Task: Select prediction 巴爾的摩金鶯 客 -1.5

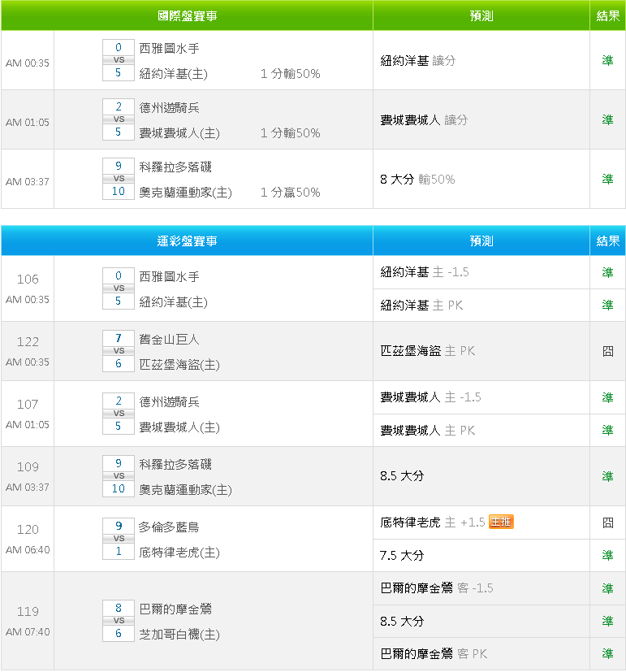Action: click(x=437, y=588)
